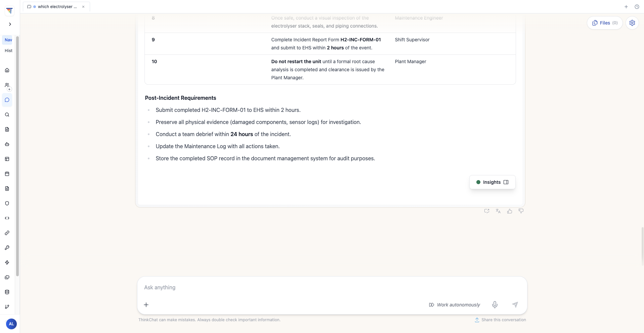Open the stacked copies icon in sidebar
This screenshot has height=333, width=644.
(x=7, y=277)
